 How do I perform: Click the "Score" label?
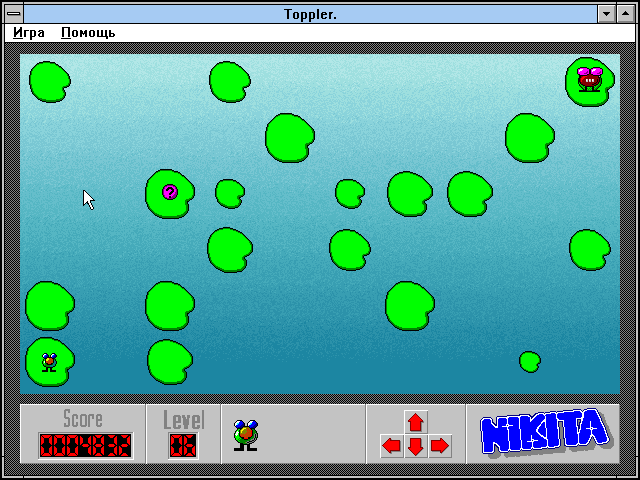pyautogui.click(x=83, y=419)
